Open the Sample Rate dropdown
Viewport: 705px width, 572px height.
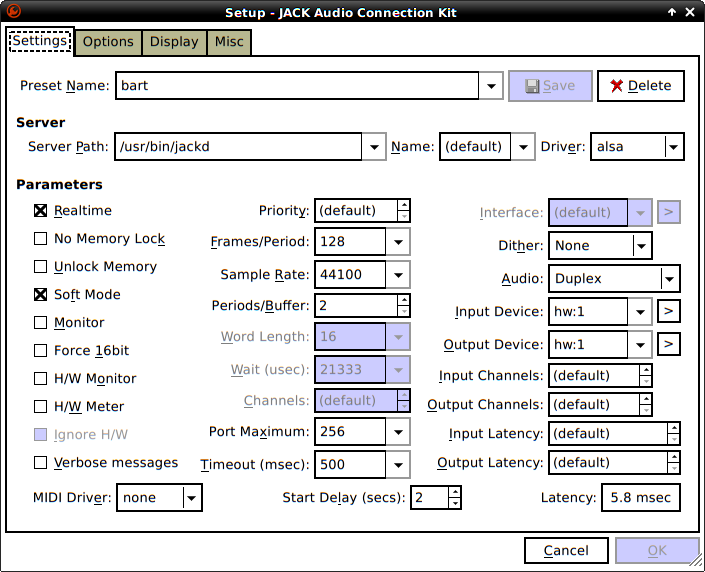point(398,275)
